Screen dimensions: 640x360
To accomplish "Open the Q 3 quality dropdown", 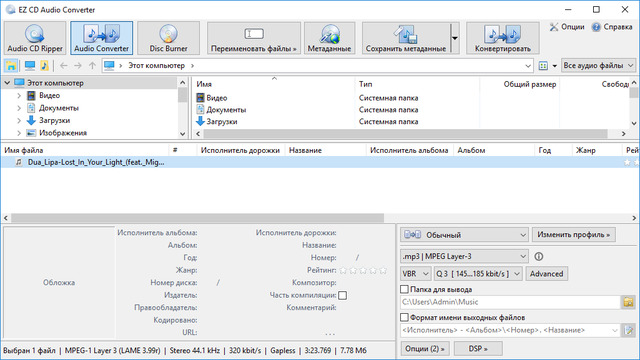I will (x=478, y=274).
